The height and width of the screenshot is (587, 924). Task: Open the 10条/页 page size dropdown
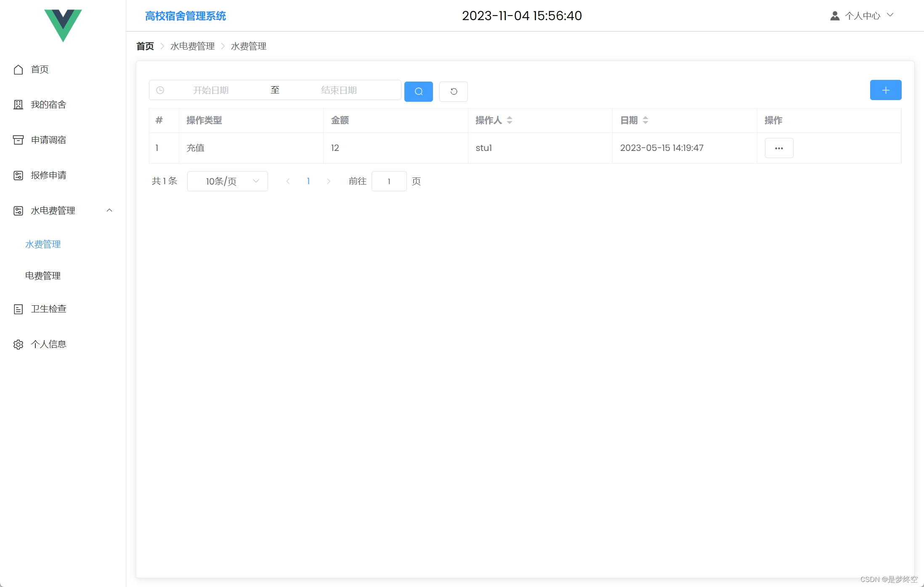click(228, 181)
